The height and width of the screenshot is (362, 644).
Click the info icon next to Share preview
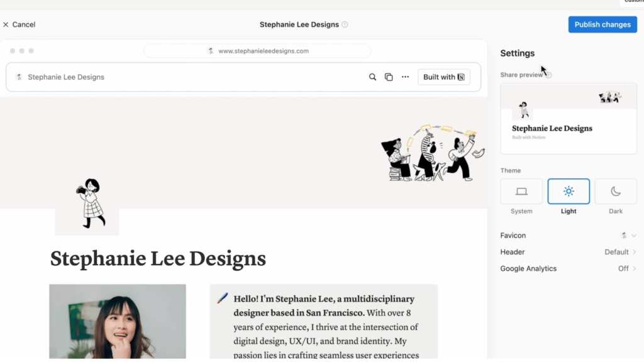(548, 75)
